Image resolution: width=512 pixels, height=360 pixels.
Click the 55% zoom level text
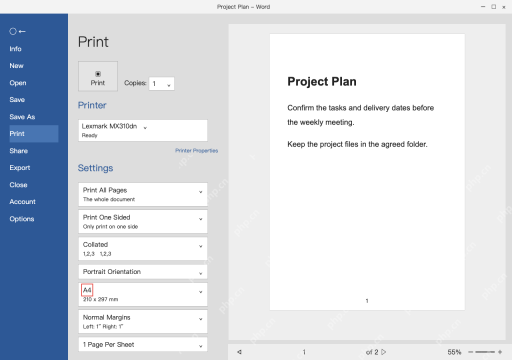[454, 352]
